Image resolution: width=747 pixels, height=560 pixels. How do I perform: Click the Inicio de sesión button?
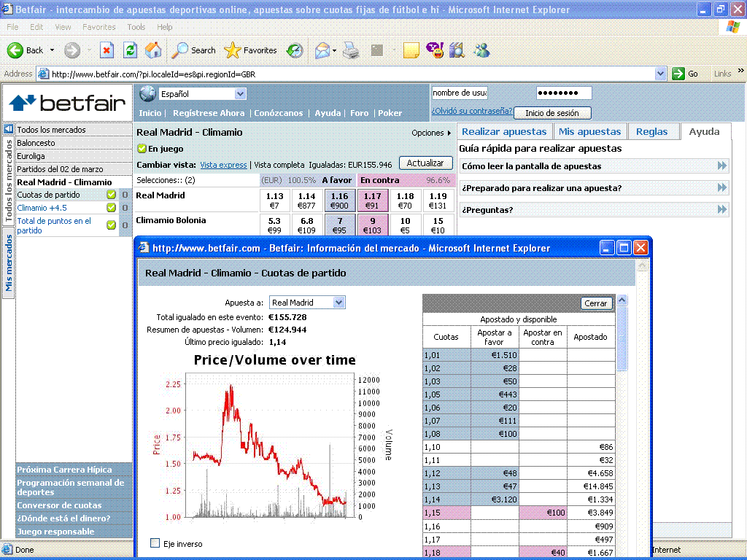552,113
